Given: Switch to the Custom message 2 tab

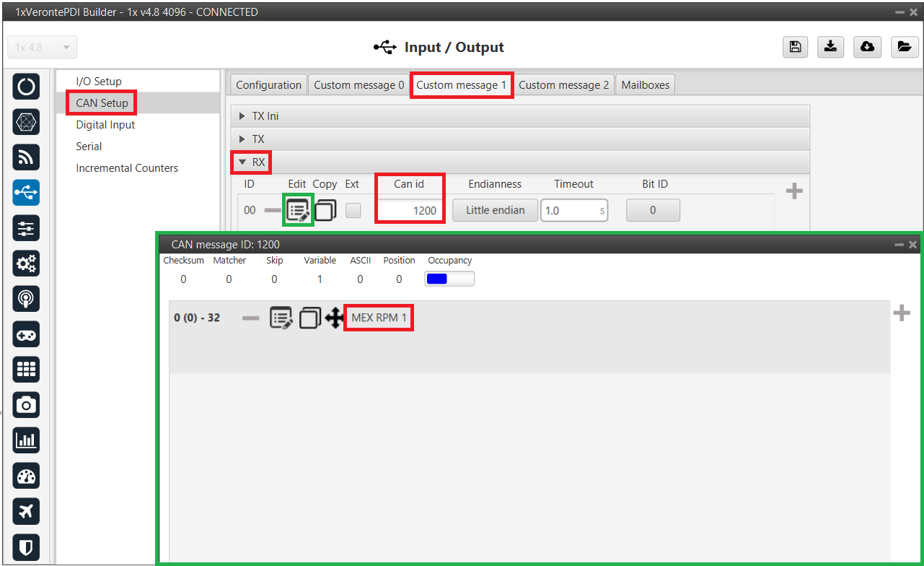Looking at the screenshot, I should coord(563,85).
